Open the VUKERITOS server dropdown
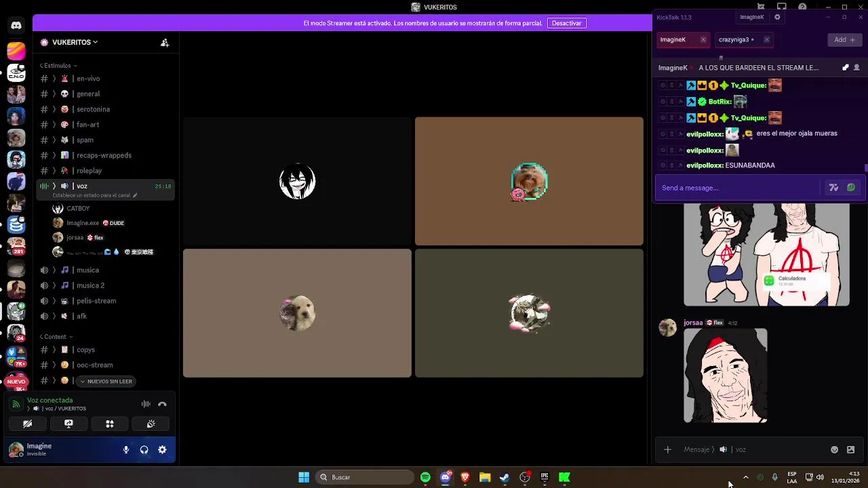 69,42
